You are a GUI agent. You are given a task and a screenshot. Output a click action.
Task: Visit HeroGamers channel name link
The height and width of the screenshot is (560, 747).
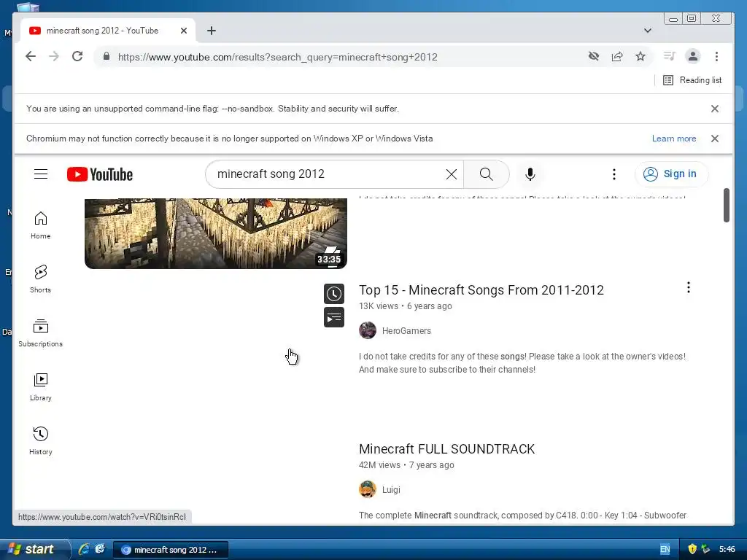coord(406,331)
